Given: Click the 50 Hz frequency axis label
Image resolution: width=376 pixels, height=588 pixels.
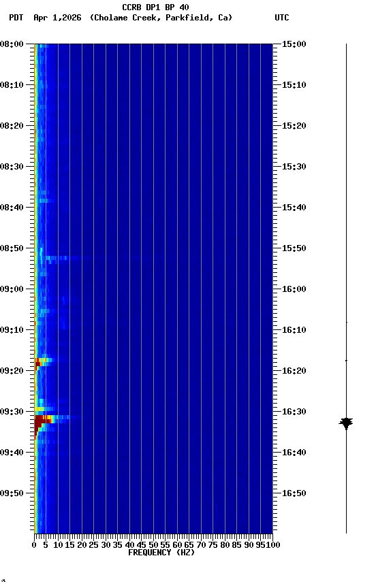Looking at the screenshot, I should (x=153, y=545).
